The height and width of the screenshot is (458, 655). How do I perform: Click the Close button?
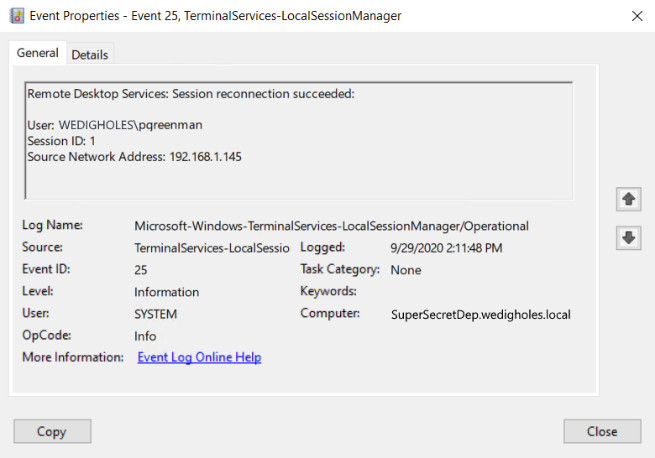(x=602, y=431)
